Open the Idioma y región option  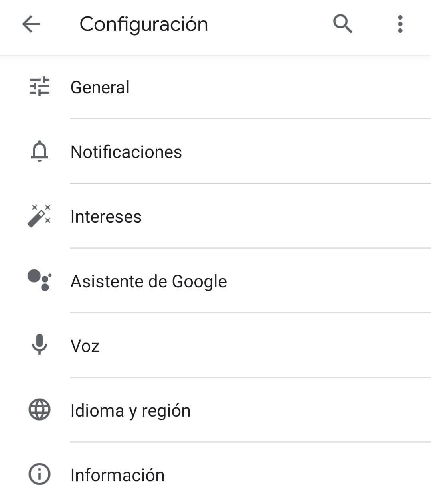pyautogui.click(x=130, y=411)
